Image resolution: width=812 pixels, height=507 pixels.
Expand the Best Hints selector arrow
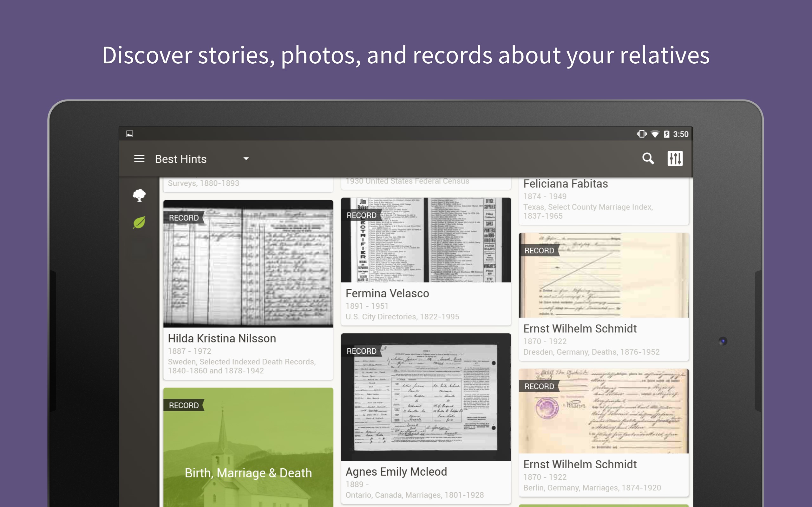click(246, 159)
